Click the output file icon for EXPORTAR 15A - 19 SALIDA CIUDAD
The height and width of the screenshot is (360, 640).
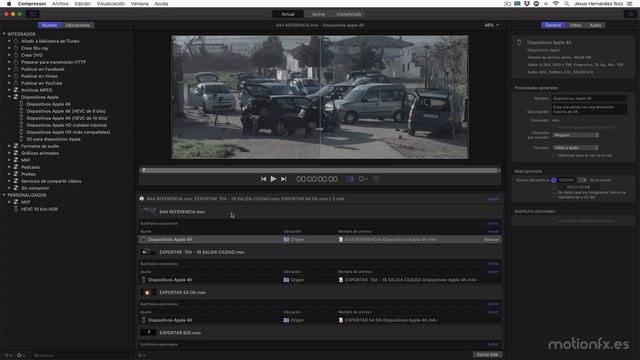[341, 280]
